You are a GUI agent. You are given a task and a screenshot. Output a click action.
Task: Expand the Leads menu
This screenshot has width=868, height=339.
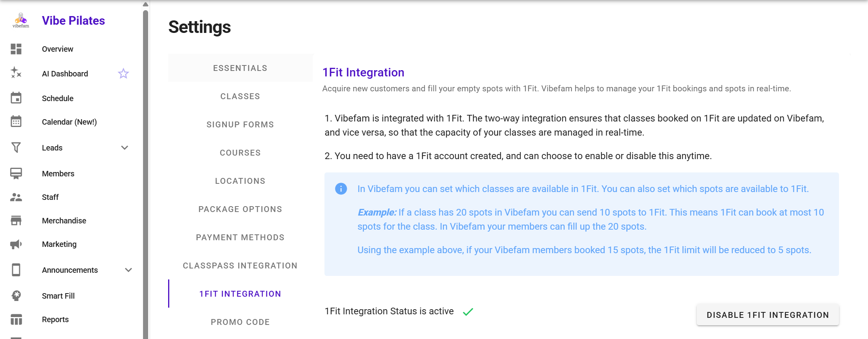pyautogui.click(x=125, y=147)
